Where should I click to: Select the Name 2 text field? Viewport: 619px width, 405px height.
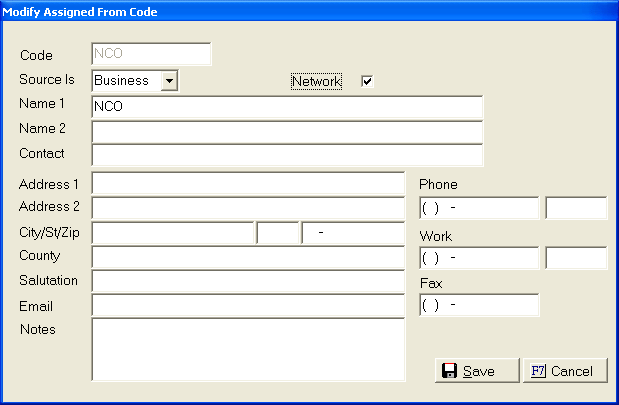[287, 131]
